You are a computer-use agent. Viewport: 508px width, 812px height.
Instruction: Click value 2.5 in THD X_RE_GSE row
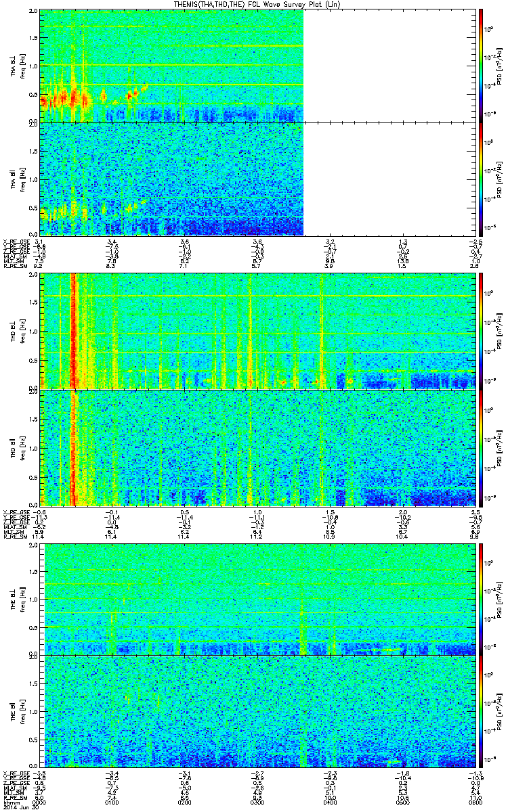click(475, 511)
